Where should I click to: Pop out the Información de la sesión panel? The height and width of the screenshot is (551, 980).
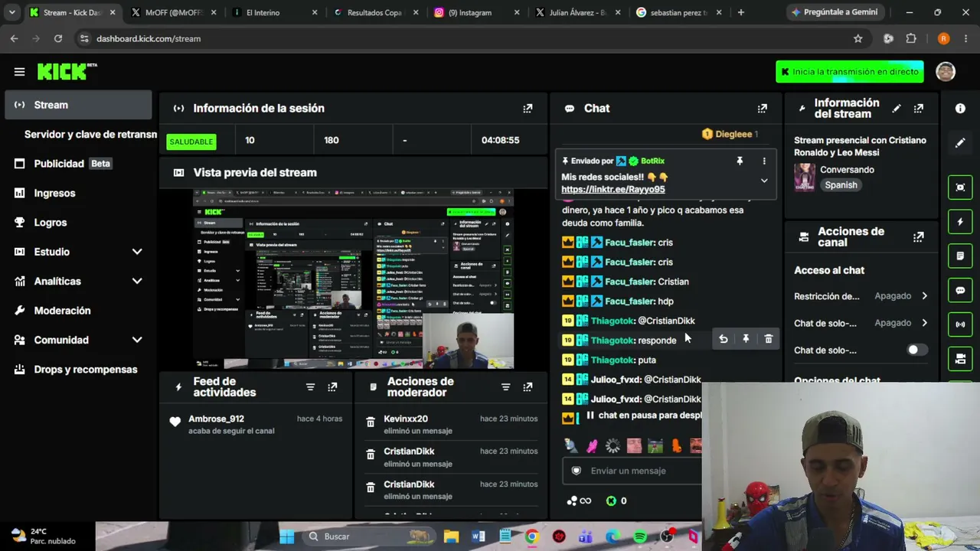click(x=528, y=109)
